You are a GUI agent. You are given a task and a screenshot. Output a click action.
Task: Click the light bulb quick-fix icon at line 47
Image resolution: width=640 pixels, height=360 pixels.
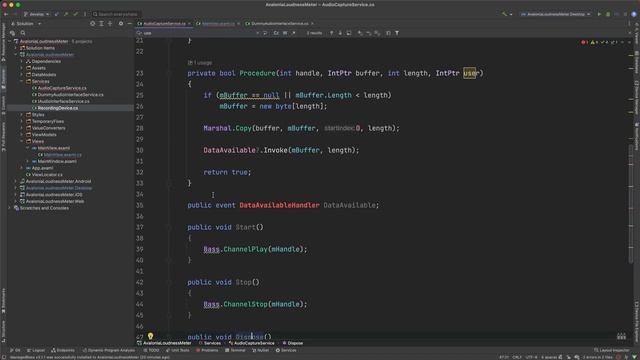150,336
